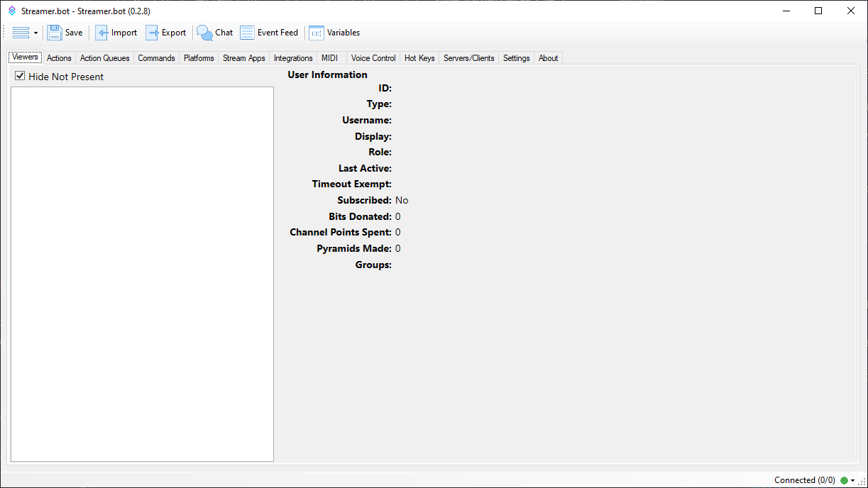Click the hamburger menu icon in toolbar
Viewport: 868px width, 488px height.
21,33
